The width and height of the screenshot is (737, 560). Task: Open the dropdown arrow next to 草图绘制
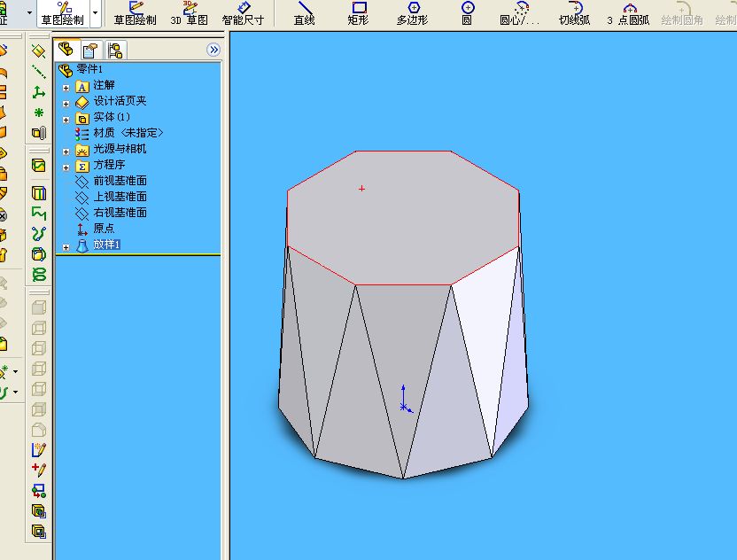tap(95, 12)
